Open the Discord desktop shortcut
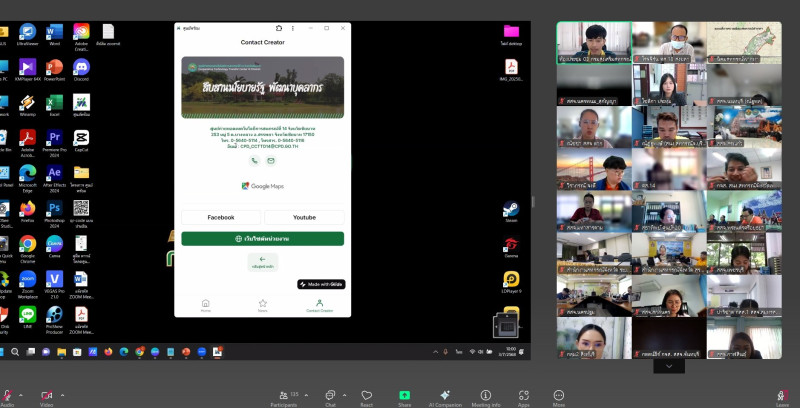The height and width of the screenshot is (408, 800). (x=82, y=70)
